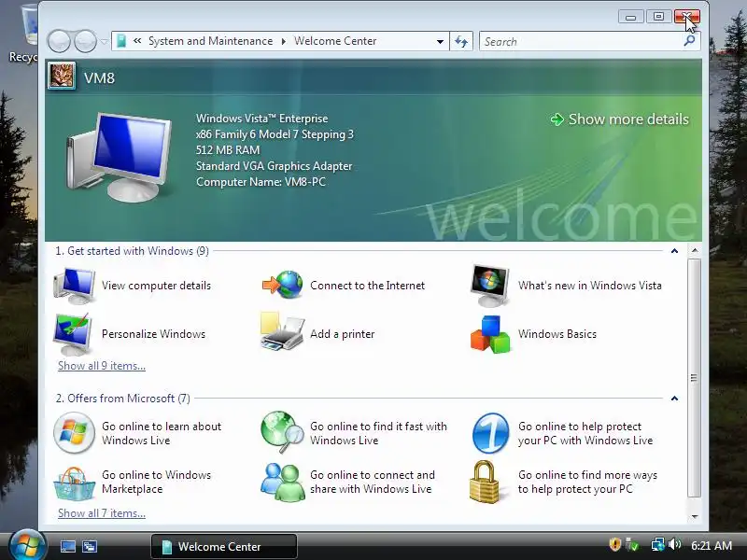Click the find it fast globe magnifier icon
This screenshot has height=560, width=747.
pos(282,432)
